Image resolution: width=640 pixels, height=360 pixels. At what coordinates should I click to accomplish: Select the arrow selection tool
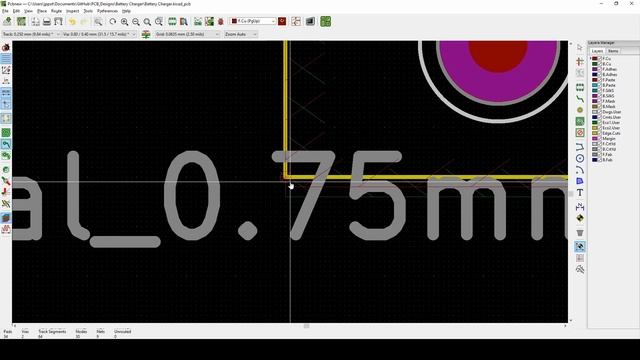pos(580,48)
